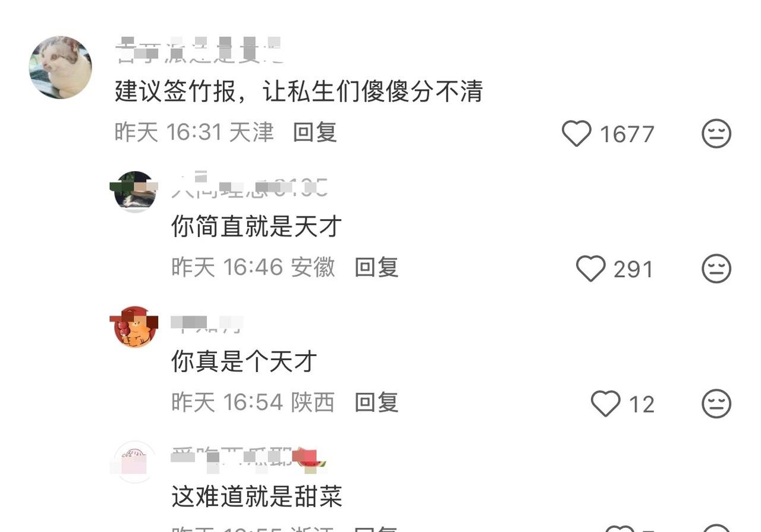761x532 pixels.
Task: Like the 你真是个天才 reply
Action: (x=605, y=404)
